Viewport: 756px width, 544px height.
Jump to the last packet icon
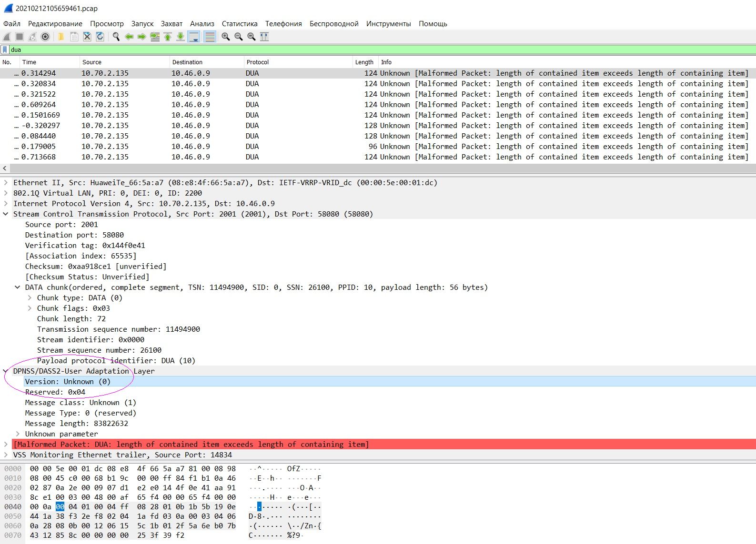(x=181, y=37)
